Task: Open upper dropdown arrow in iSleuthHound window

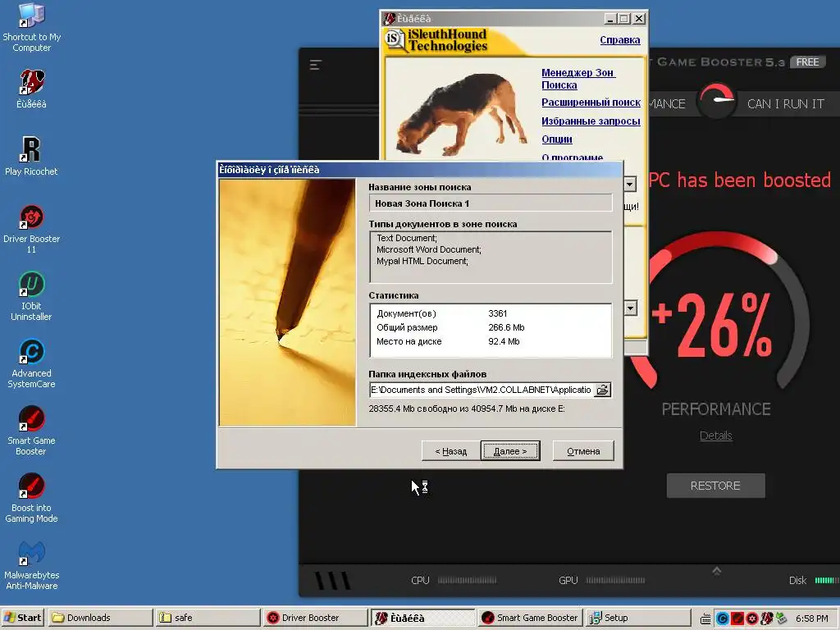Action: 630,185
